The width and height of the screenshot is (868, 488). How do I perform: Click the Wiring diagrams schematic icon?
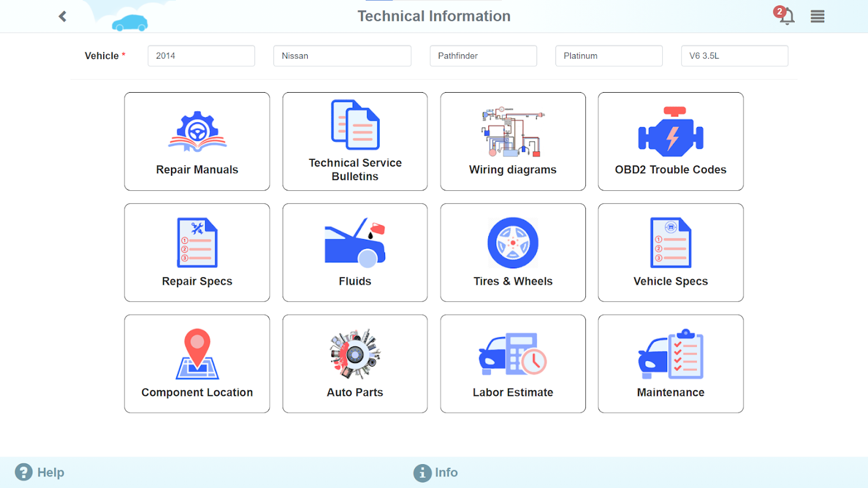513,132
